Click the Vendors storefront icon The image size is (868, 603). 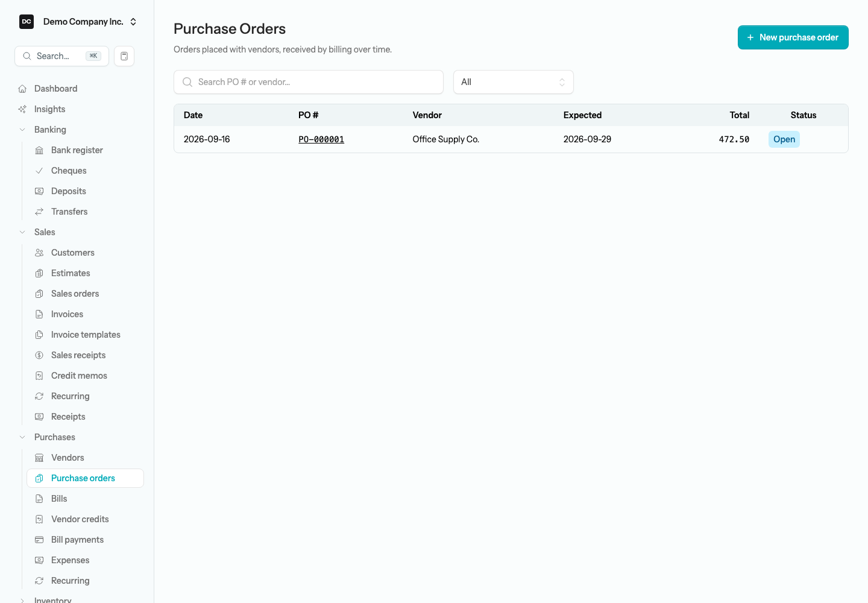point(39,458)
